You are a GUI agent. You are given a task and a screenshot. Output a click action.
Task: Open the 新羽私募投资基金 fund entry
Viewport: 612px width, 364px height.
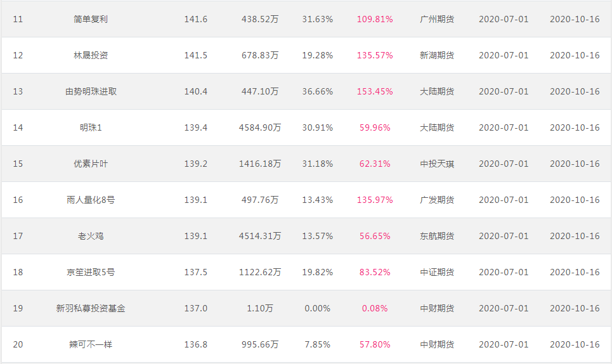point(91,308)
